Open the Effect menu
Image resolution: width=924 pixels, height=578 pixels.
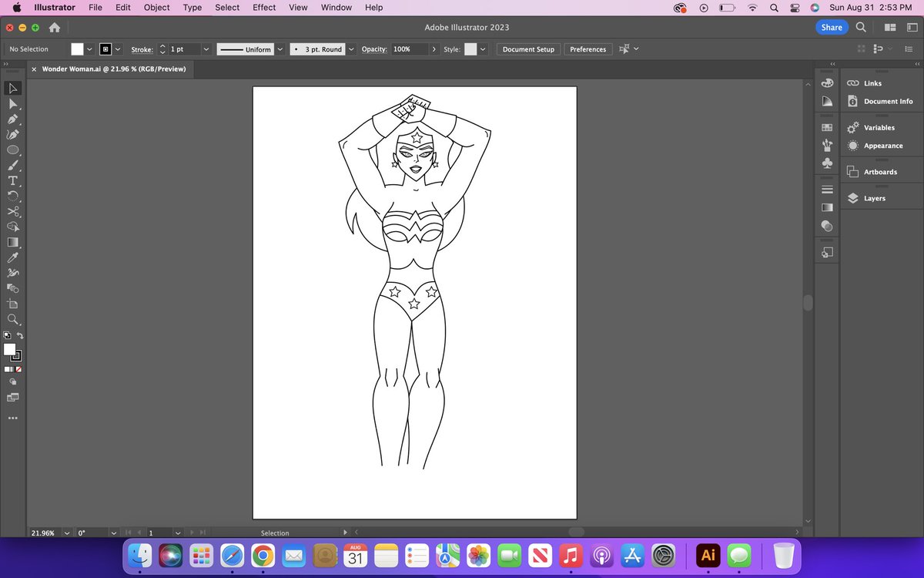pos(264,8)
